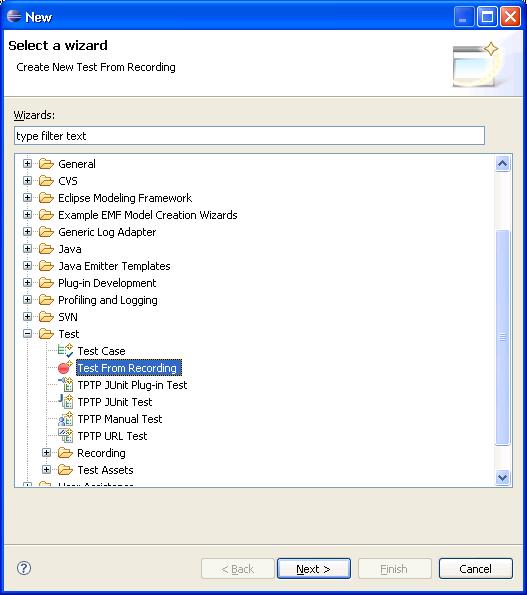Click the Test Assets folder icon
The image size is (527, 595).
click(65, 470)
